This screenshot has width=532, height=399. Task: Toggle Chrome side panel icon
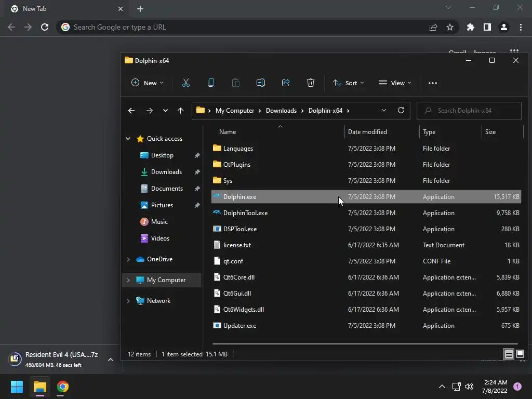[x=487, y=27]
